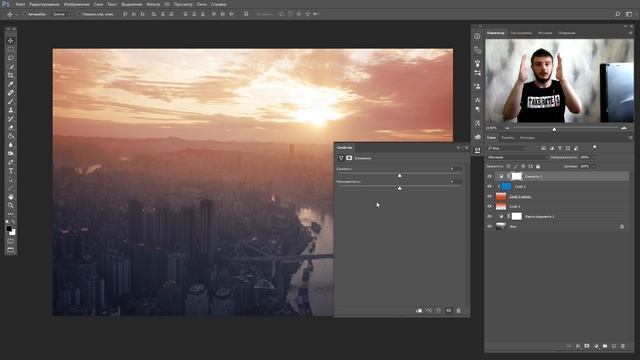Hide the Карта градиента 1 layer
This screenshot has width=640, height=360.
pyautogui.click(x=489, y=216)
